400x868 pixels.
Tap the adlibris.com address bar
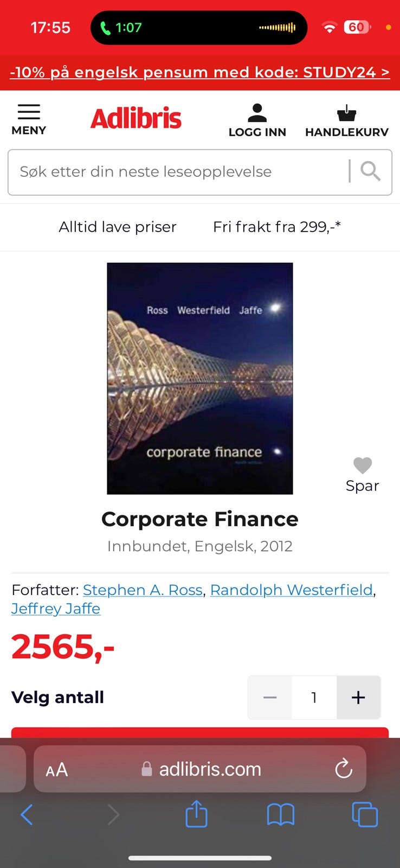pyautogui.click(x=210, y=769)
